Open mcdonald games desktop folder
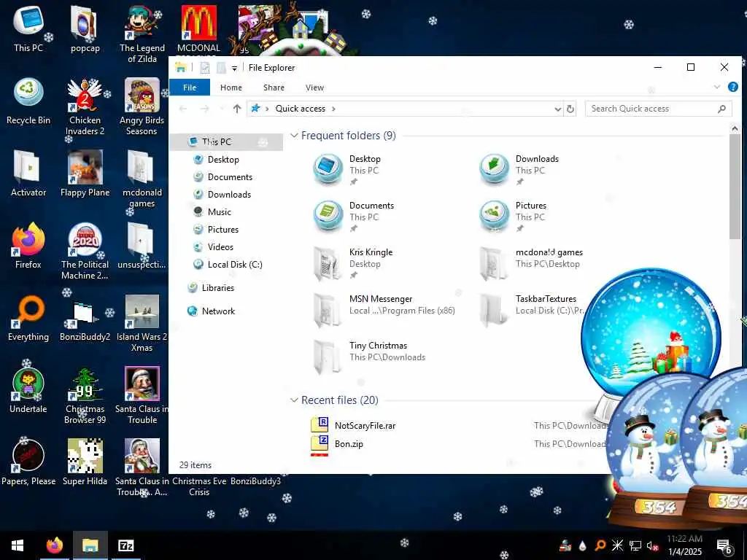Screen dimensions: 747x560 pos(142,179)
